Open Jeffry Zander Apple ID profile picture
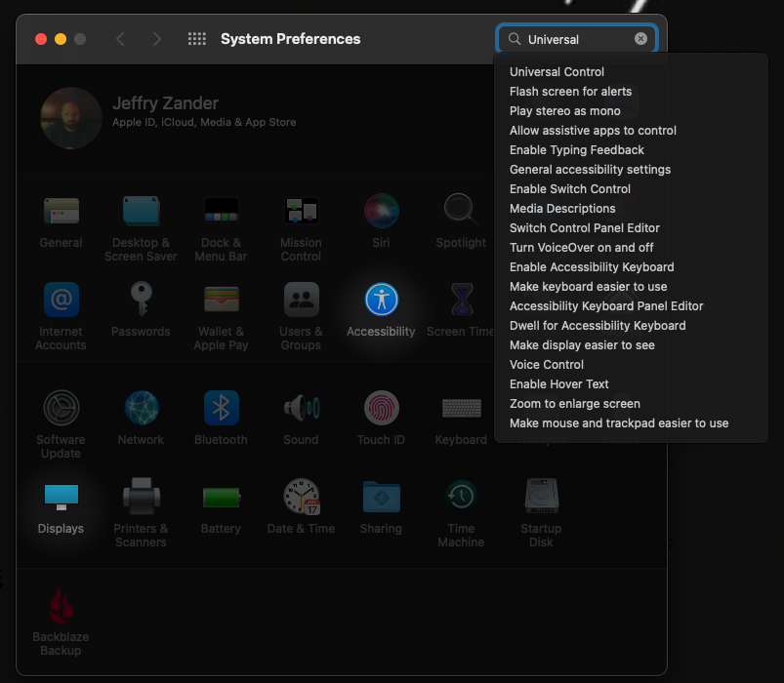 (71, 118)
